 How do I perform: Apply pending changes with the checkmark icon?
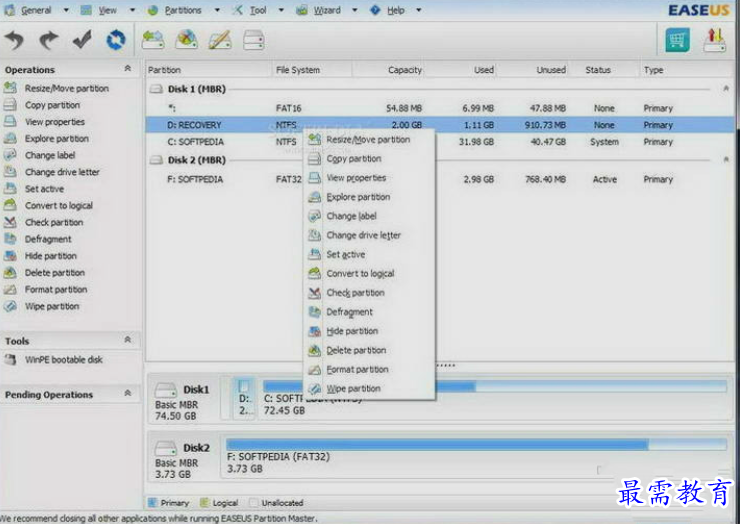click(82, 40)
